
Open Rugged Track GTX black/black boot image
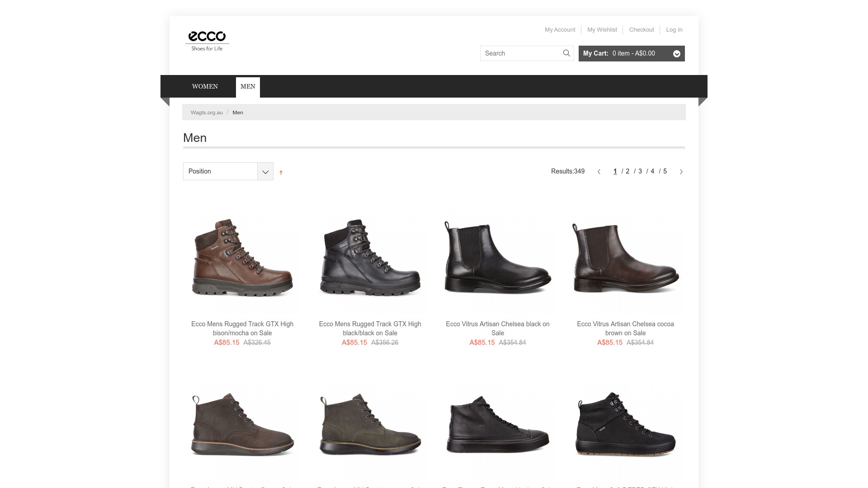(370, 258)
